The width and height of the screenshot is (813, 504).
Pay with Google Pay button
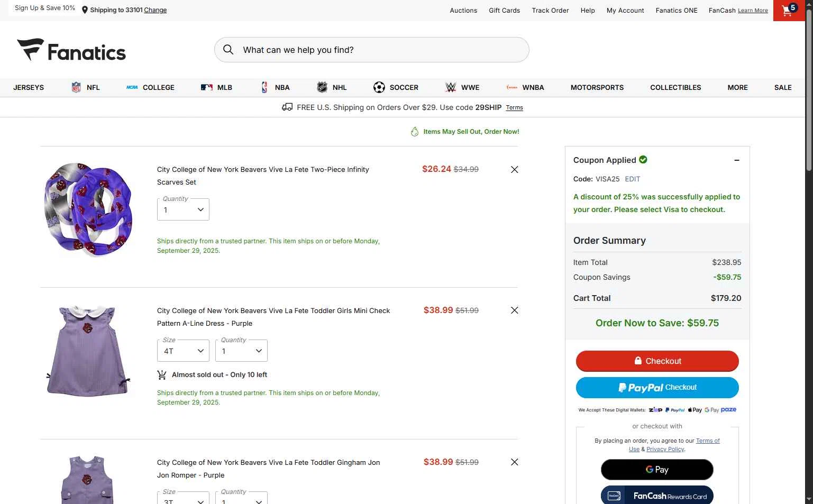tap(657, 470)
